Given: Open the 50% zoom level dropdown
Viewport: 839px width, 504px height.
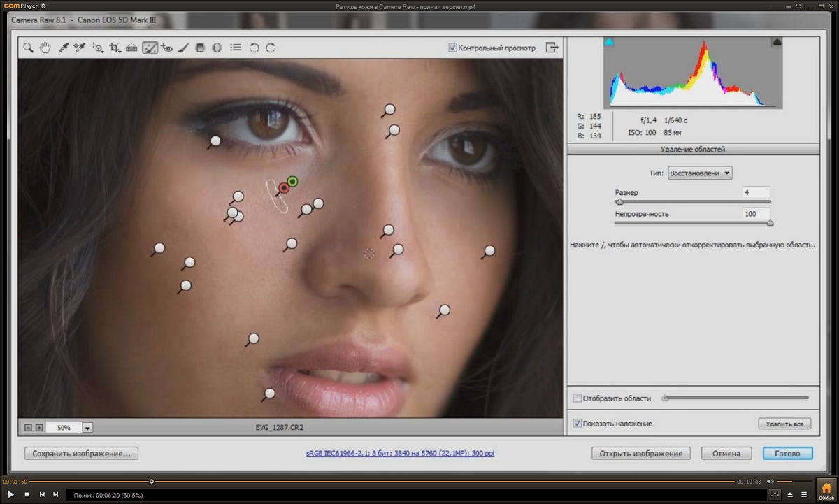Looking at the screenshot, I should pyautogui.click(x=87, y=427).
